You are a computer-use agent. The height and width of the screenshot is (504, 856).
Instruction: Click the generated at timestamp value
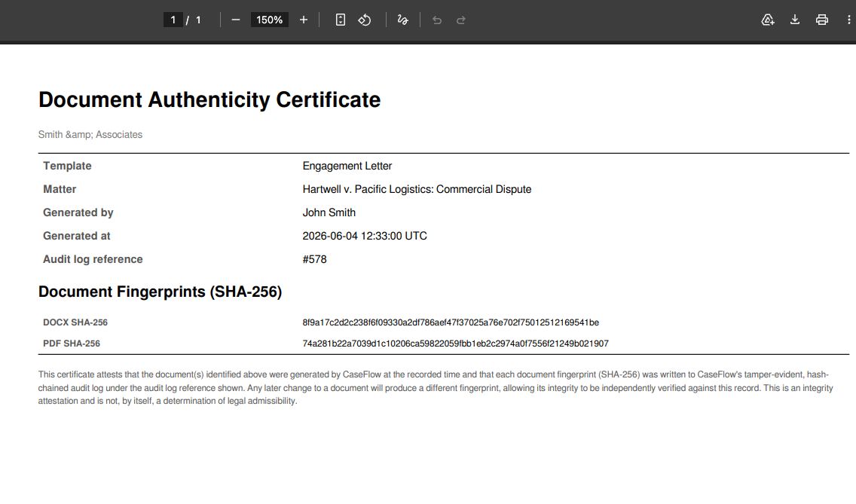point(365,236)
